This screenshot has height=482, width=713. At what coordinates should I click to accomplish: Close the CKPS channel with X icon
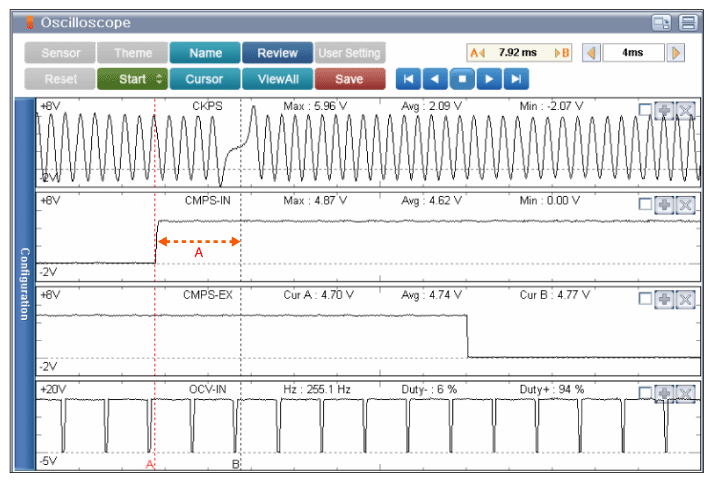[685, 110]
